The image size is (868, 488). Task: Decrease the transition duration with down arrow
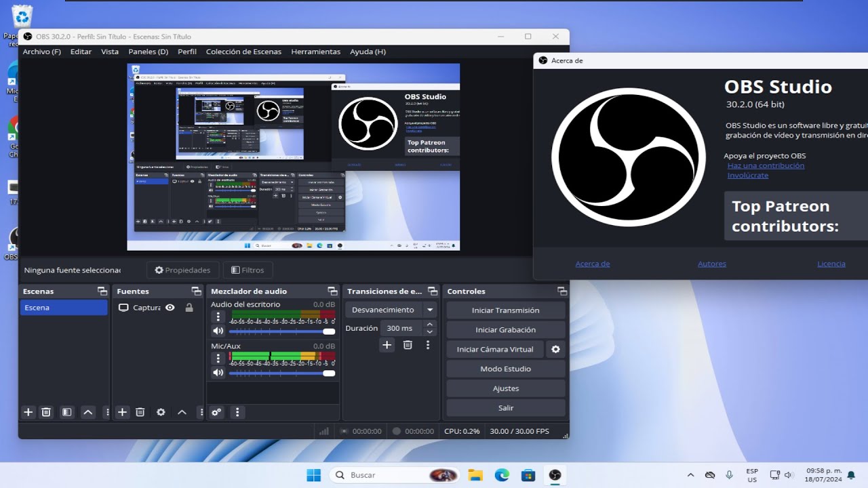[429, 332]
